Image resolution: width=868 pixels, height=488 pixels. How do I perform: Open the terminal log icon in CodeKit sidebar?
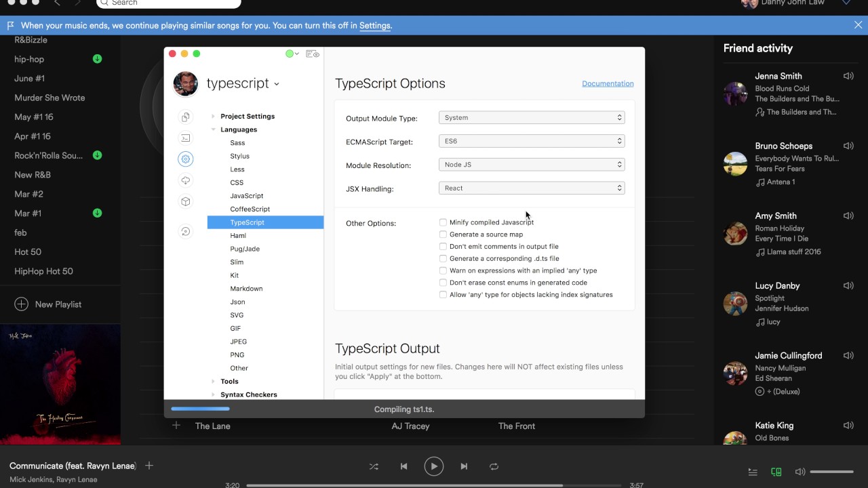(185, 138)
